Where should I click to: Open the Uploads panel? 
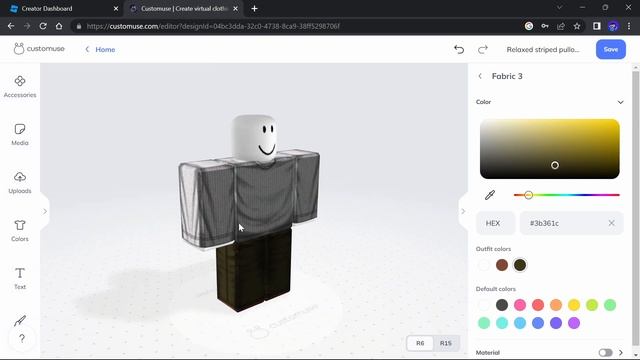[20, 182]
